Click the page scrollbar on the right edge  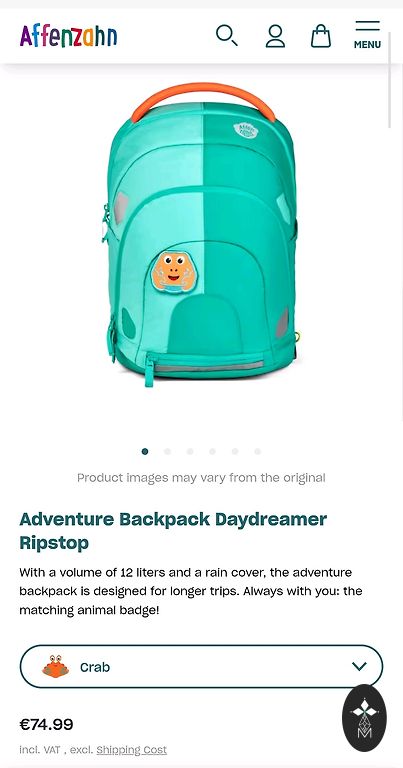point(390,79)
